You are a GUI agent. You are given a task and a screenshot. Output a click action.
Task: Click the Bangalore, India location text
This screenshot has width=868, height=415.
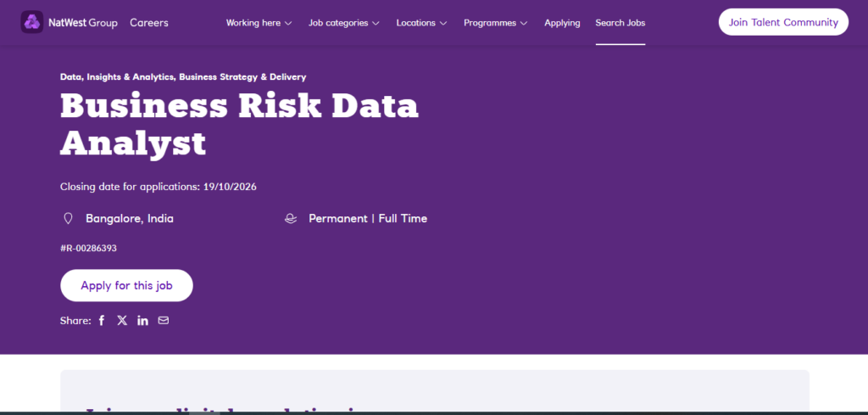click(x=130, y=219)
